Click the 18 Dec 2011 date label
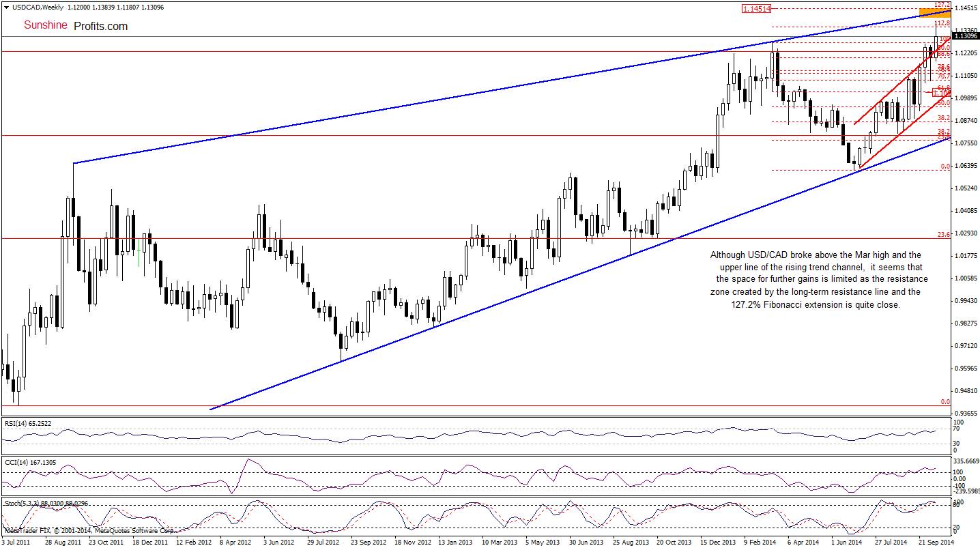Viewport: 980px width, 548px height. pyautogui.click(x=149, y=542)
